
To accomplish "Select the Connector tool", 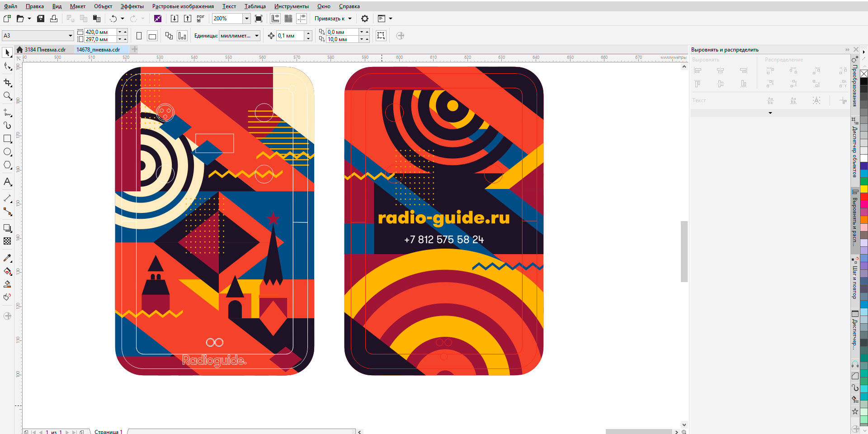I will coord(7,212).
